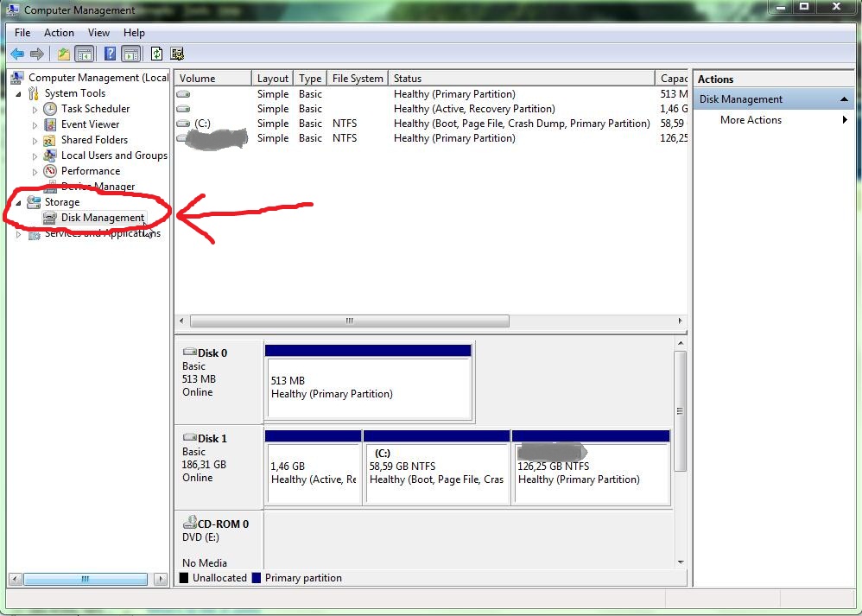This screenshot has width=862, height=616.
Task: Click the Disk 0 drive icon
Action: click(x=190, y=352)
